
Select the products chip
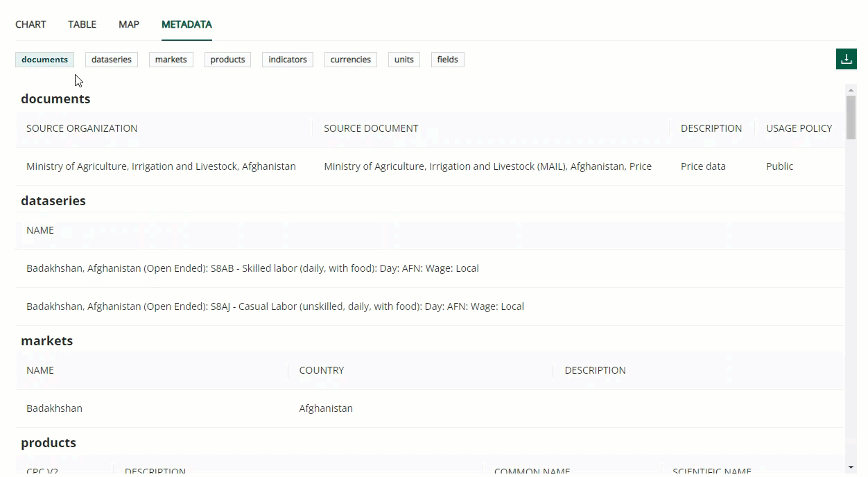click(x=227, y=60)
